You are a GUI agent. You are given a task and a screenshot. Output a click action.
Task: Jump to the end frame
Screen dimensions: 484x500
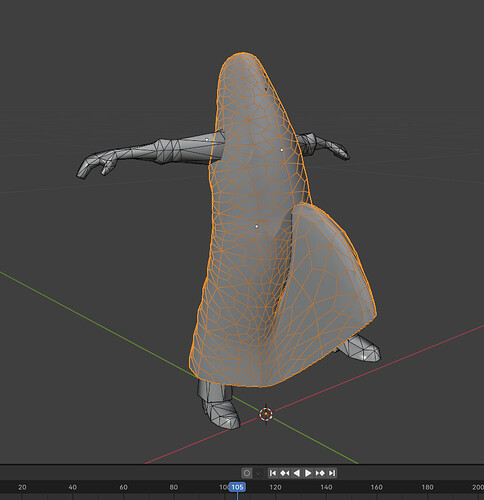point(332,473)
